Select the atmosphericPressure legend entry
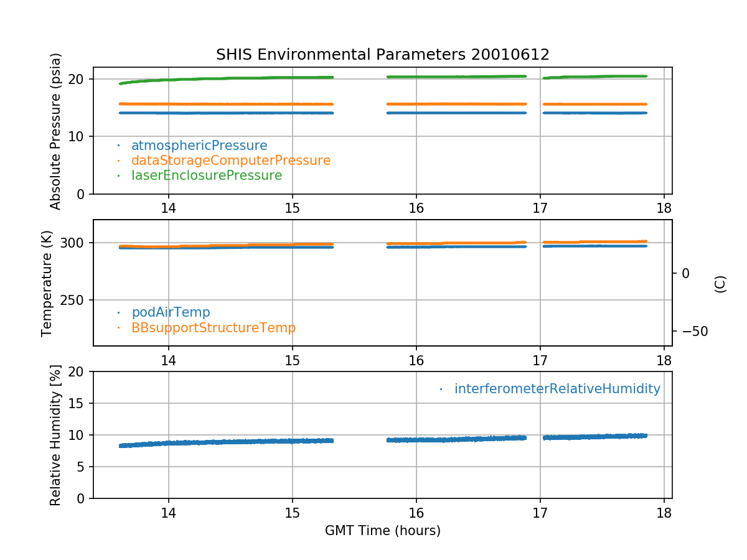Screen dimensions: 747x560 point(199,146)
